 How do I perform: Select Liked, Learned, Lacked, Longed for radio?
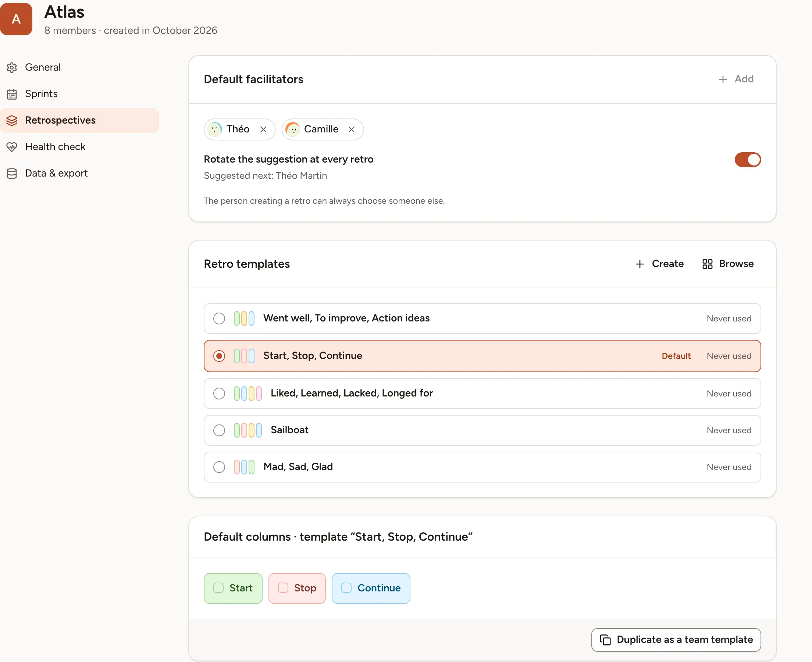[x=219, y=393]
